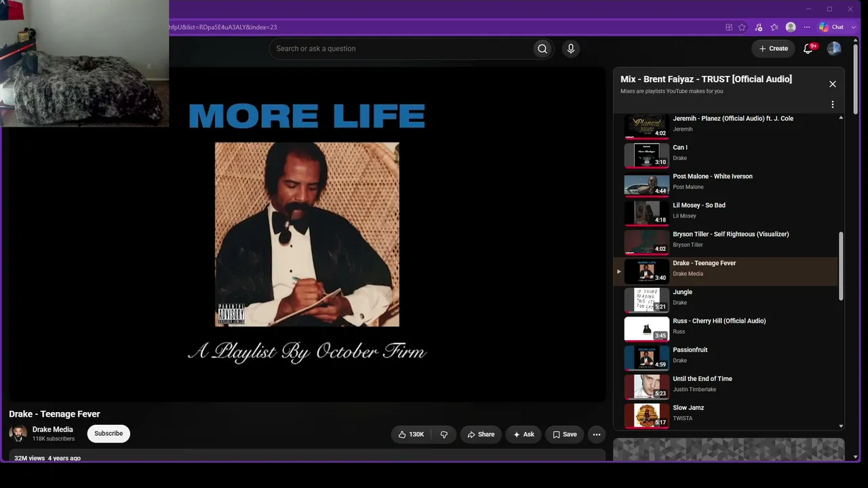Click the Self Righteous thumbnail

point(646,242)
